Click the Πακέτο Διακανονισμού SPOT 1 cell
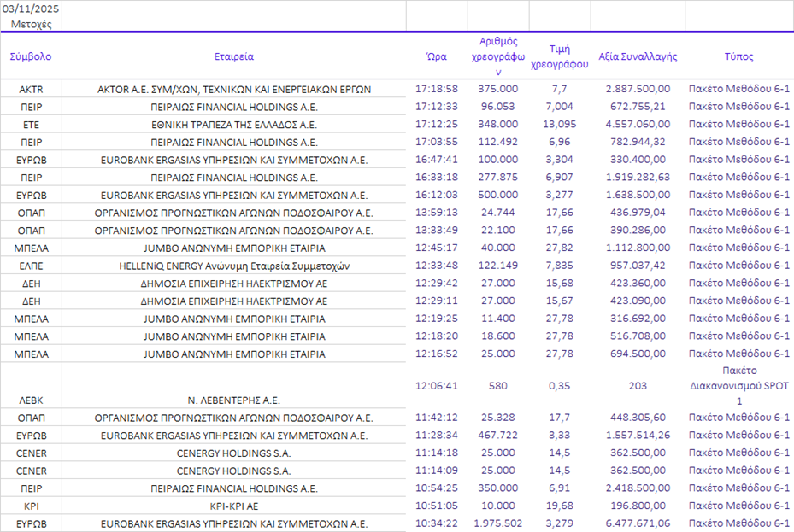The height and width of the screenshot is (532, 794). tap(738, 385)
